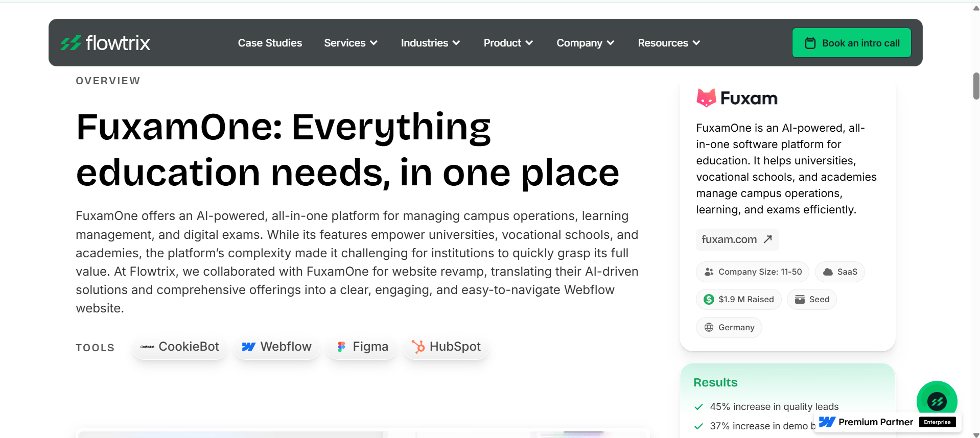Expand the Industries dropdown menu
Image resolution: width=980 pixels, height=438 pixels.
pos(430,43)
